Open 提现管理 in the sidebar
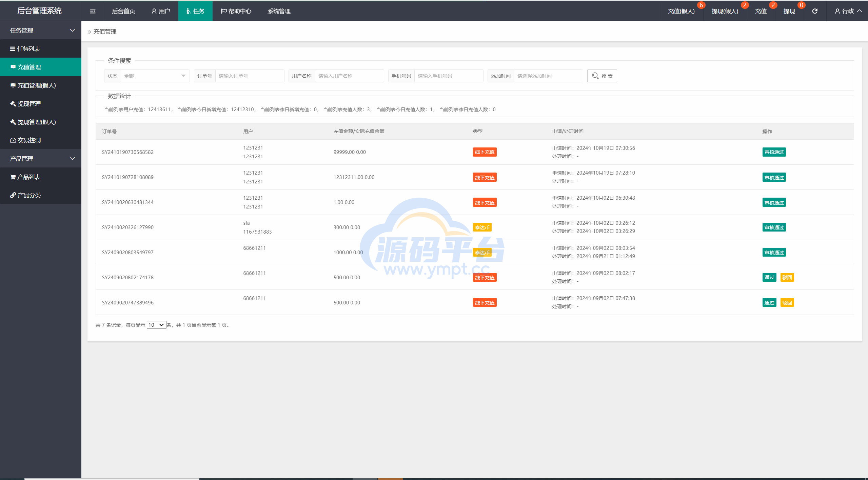This screenshot has width=868, height=480. tap(41, 103)
